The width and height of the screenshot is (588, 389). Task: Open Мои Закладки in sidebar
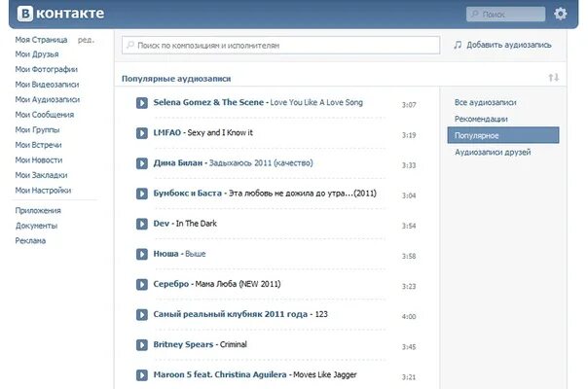(x=41, y=175)
